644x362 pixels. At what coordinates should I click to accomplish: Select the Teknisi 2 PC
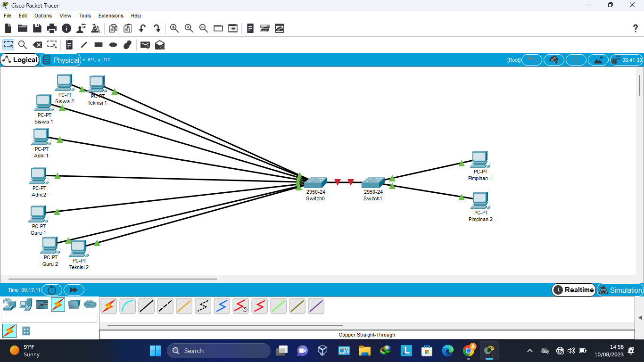[x=78, y=248]
